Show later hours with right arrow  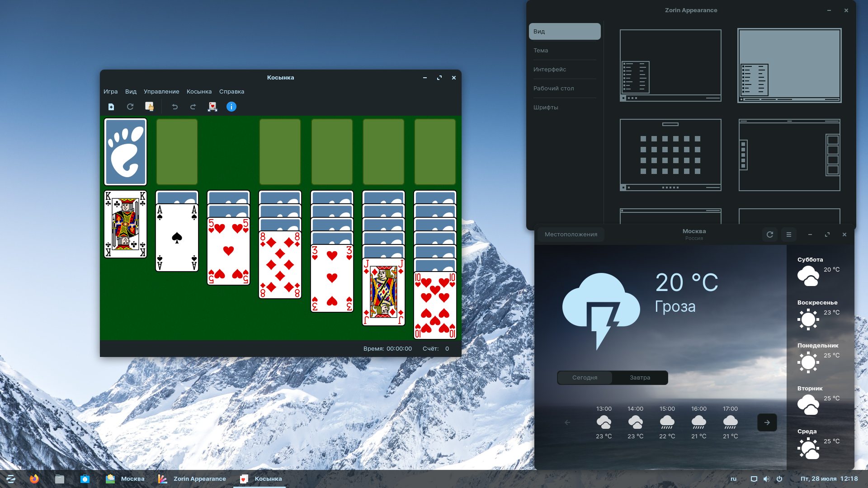point(767,422)
